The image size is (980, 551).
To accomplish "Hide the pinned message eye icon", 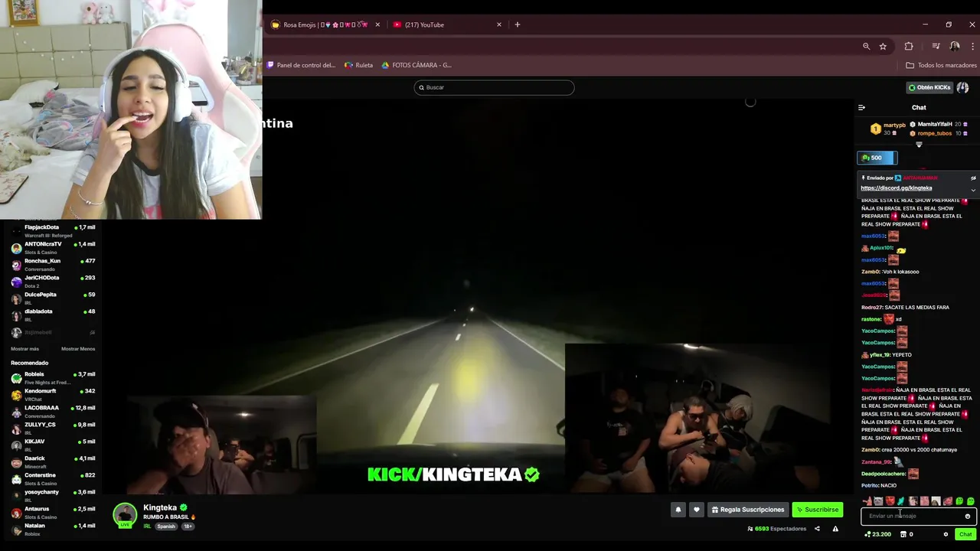I will [x=973, y=178].
